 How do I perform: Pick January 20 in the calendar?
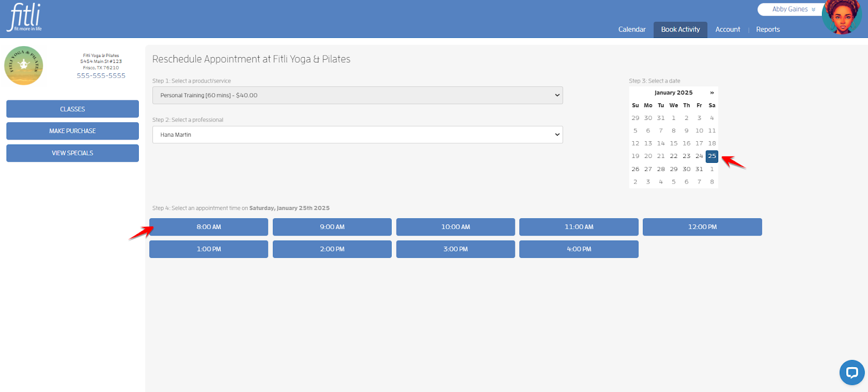point(648,156)
